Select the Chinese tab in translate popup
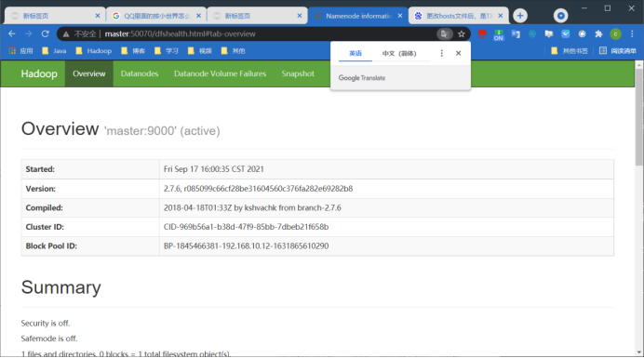Image resolution: width=644 pixels, height=358 pixels. [x=399, y=53]
